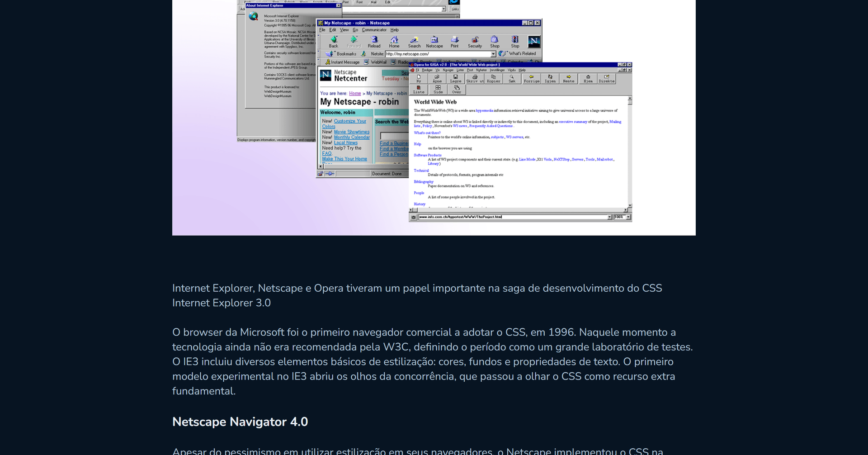Open the Go menu in Netscape
868x455 pixels.
click(x=355, y=30)
